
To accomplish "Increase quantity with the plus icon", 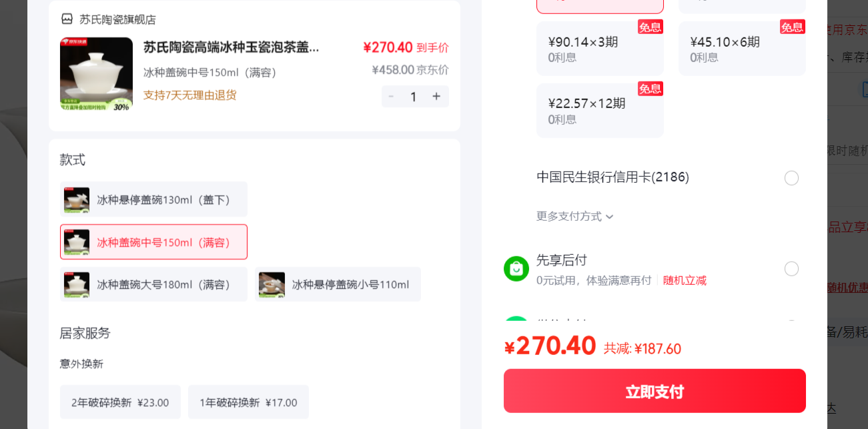I will (436, 96).
